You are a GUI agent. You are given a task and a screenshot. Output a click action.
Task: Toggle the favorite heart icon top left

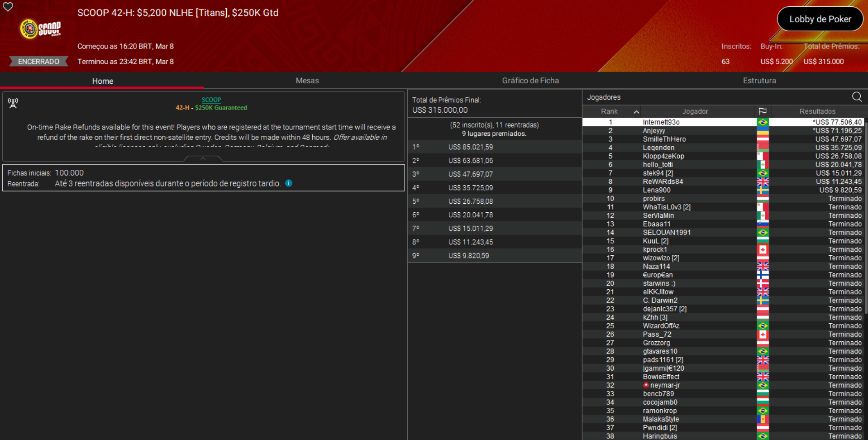click(x=8, y=7)
